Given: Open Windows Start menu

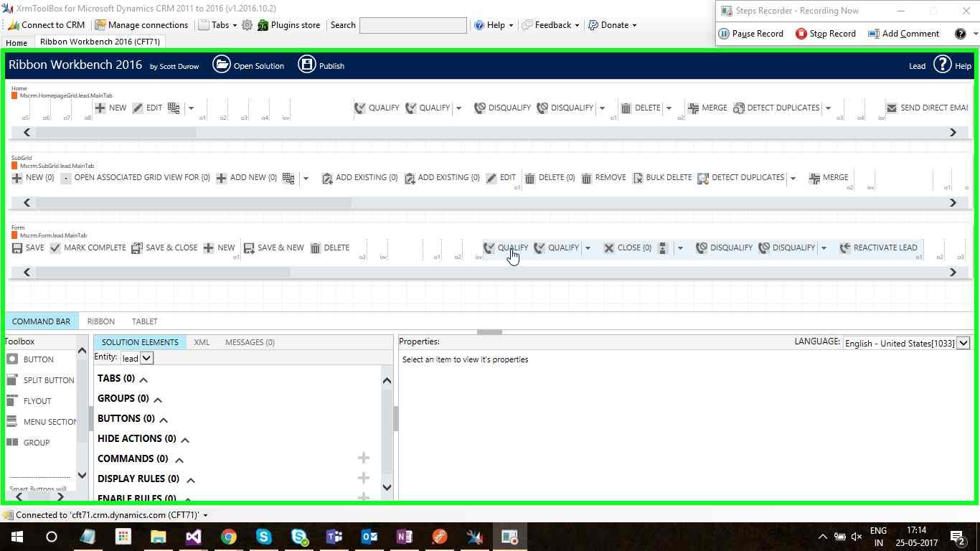Looking at the screenshot, I should [17, 537].
